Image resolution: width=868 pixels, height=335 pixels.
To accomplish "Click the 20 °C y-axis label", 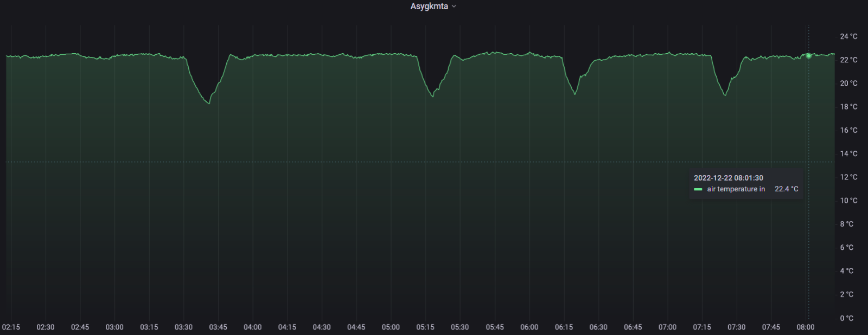I will (x=848, y=83).
